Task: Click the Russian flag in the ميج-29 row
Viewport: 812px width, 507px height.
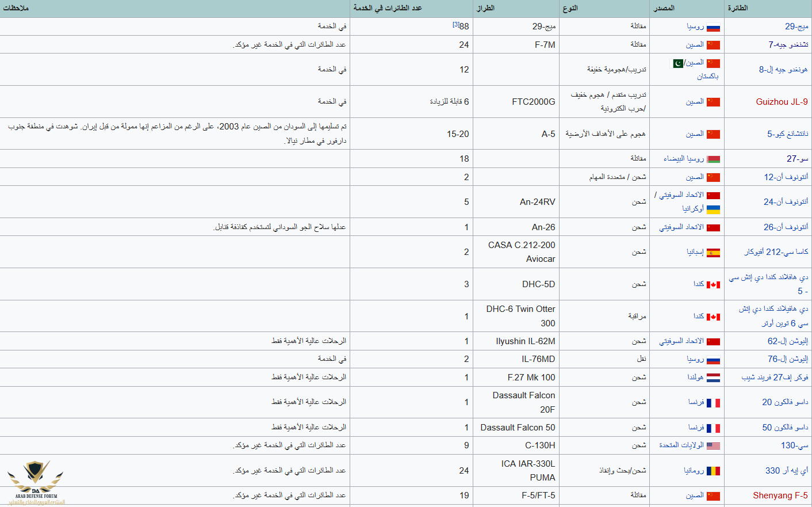Action: tap(713, 27)
